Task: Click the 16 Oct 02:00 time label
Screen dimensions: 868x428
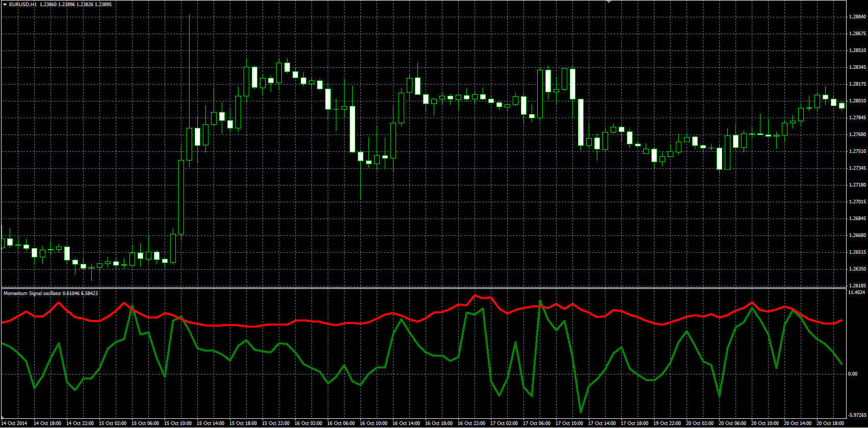Action: pos(308,423)
